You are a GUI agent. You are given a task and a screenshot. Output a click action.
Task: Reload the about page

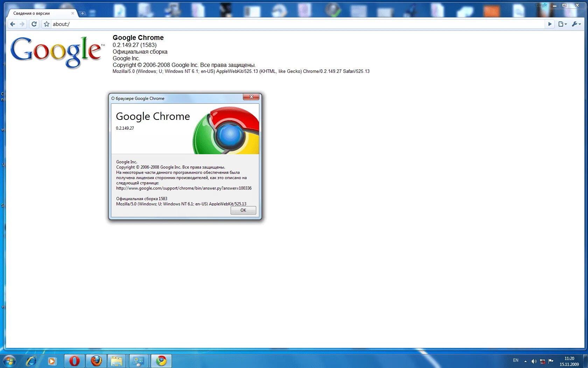34,24
